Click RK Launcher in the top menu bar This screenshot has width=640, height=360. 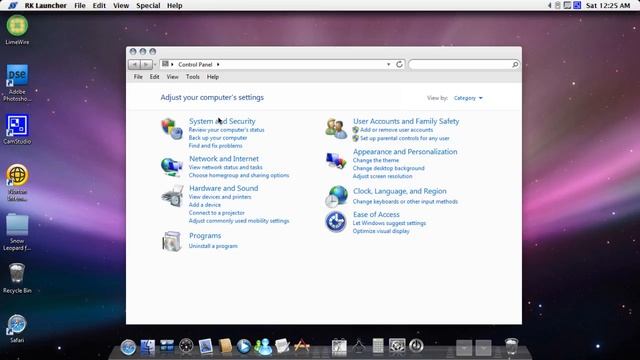point(45,5)
